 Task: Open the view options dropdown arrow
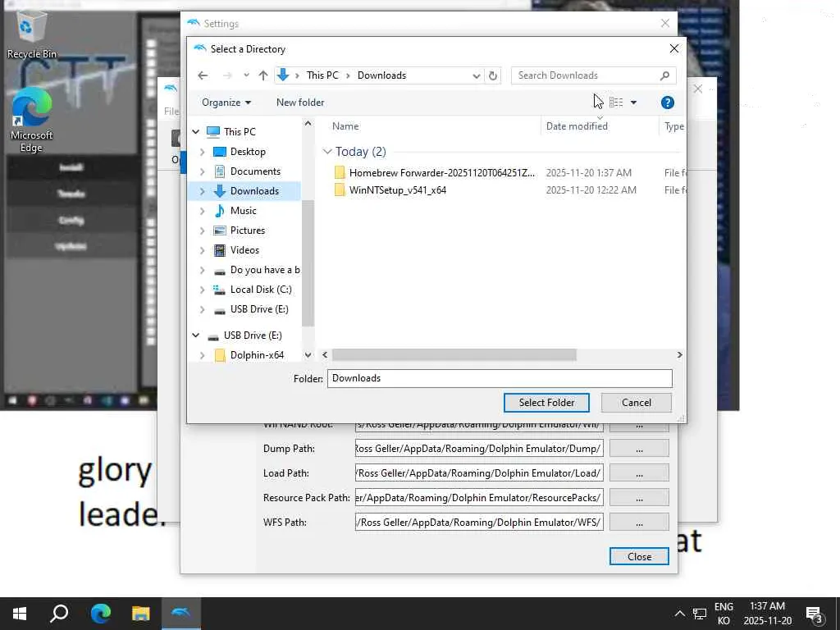pyautogui.click(x=633, y=103)
